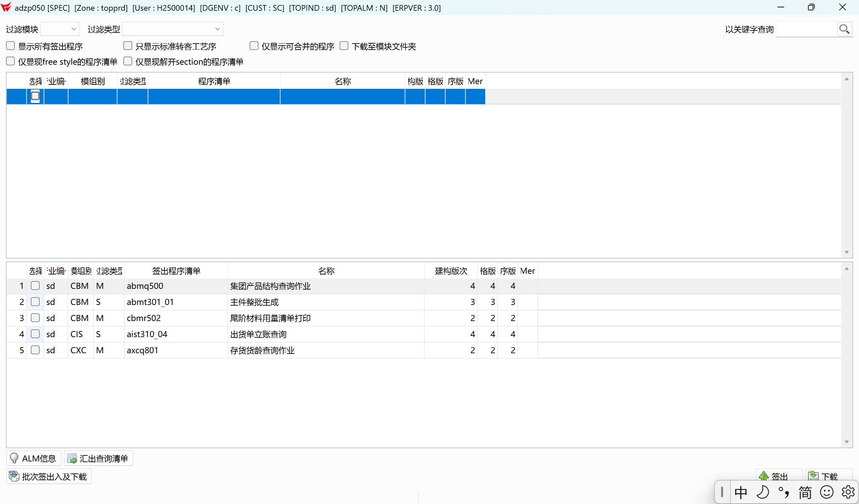Image resolution: width=859 pixels, height=504 pixels.
Task: Check the 下载至模块文件夹 option
Action: pyautogui.click(x=344, y=45)
